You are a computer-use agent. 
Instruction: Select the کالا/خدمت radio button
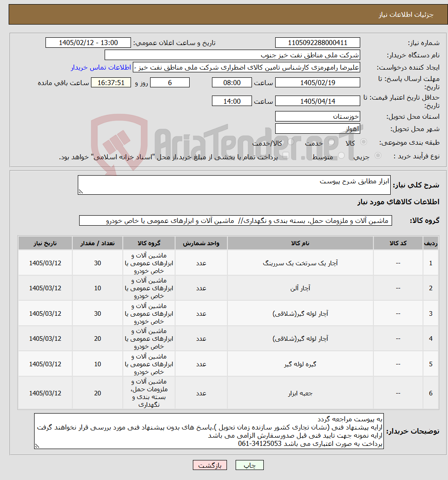291,142
